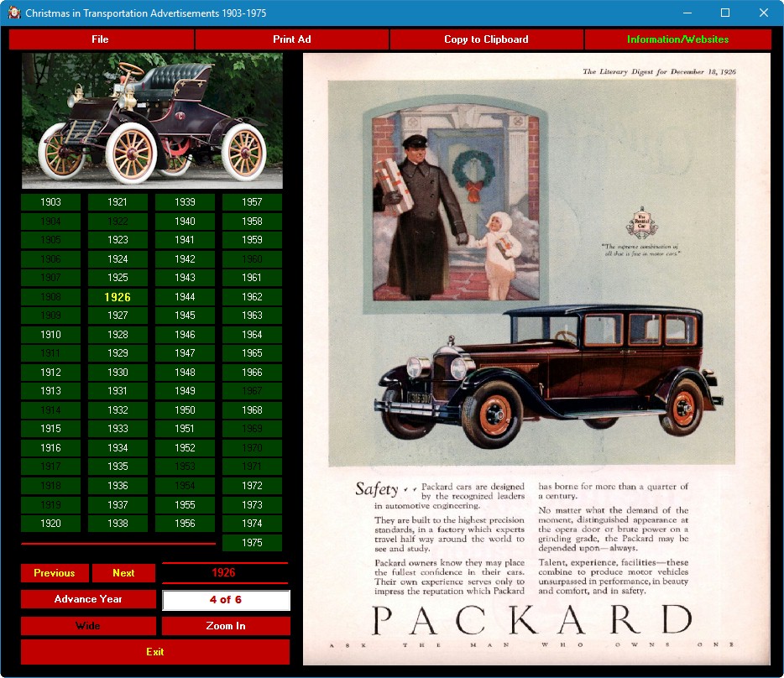Choose year 1945

[x=185, y=316]
